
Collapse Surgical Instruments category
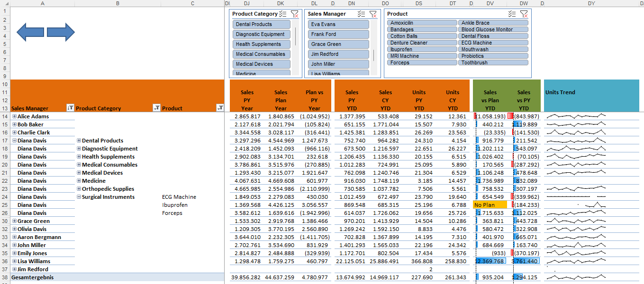(79, 197)
